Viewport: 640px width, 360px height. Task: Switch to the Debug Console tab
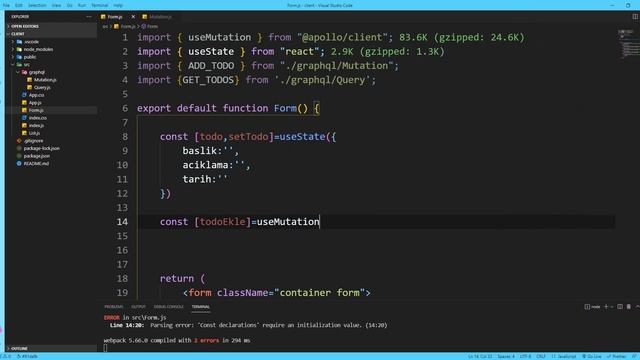pos(169,307)
